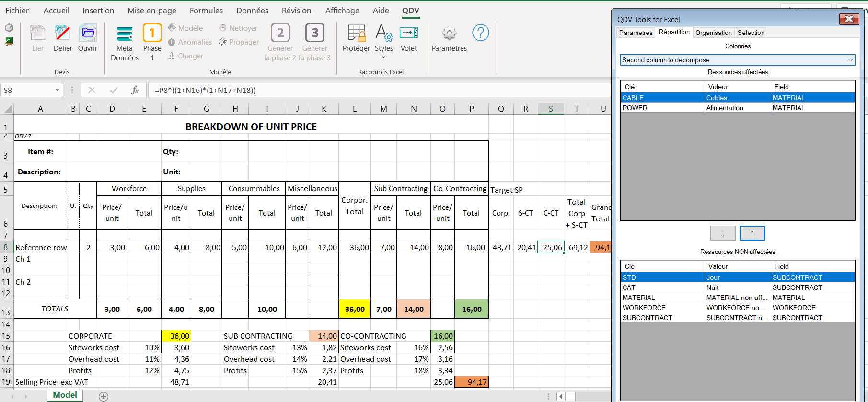
Task: Open the Selection tab in QDV Tools
Action: [751, 33]
